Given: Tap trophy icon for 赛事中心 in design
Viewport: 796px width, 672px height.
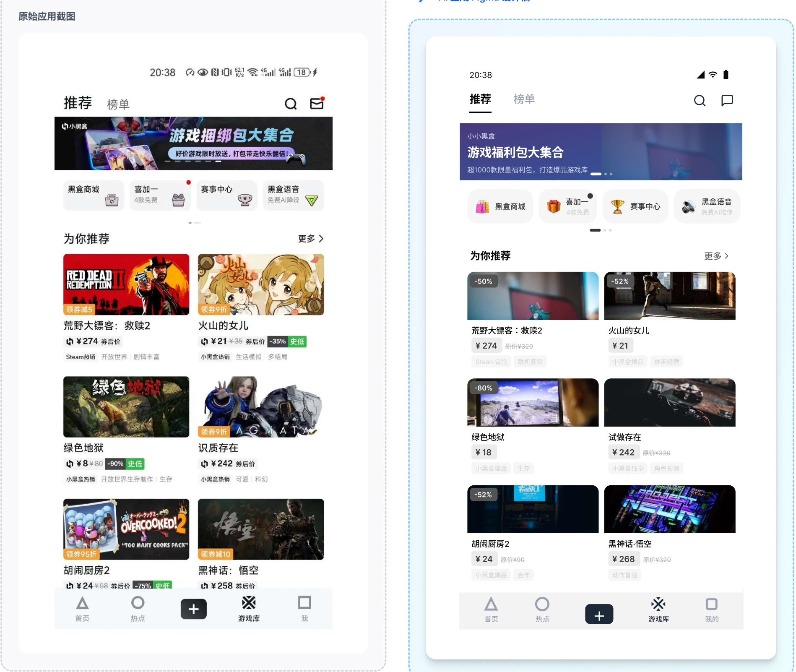Looking at the screenshot, I should tap(617, 206).
